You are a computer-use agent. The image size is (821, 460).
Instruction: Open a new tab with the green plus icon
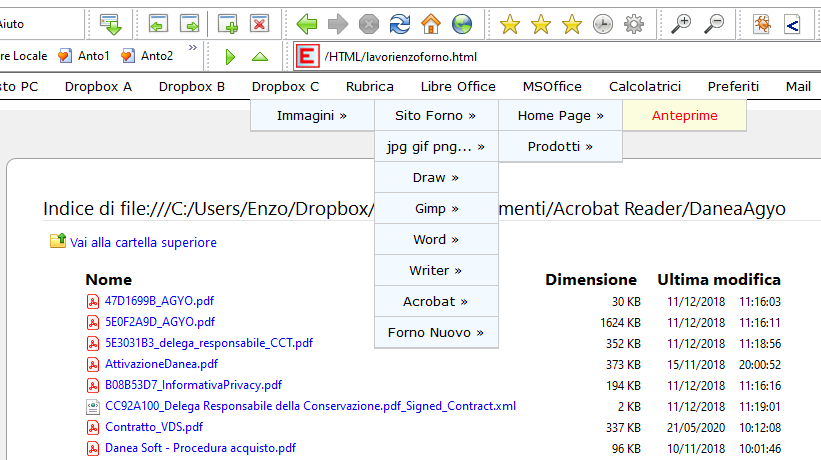coord(228,24)
